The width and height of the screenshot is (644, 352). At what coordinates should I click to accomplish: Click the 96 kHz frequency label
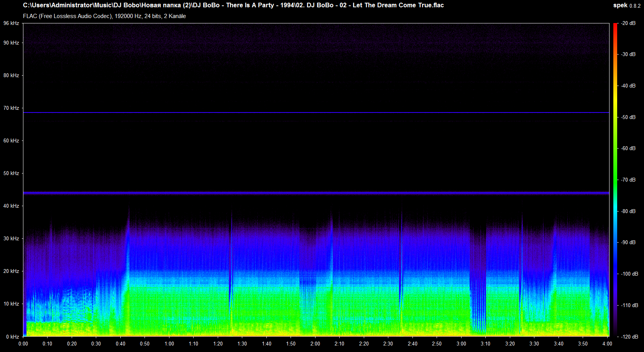pos(11,23)
